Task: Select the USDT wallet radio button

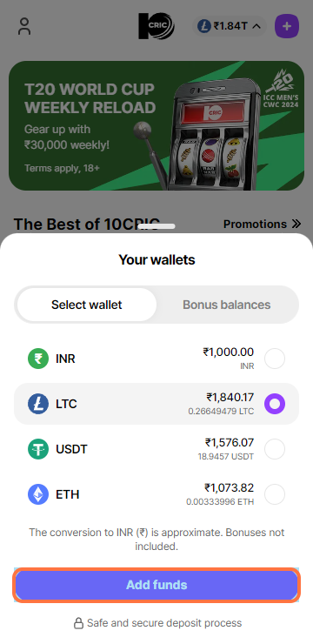Action: click(x=275, y=449)
